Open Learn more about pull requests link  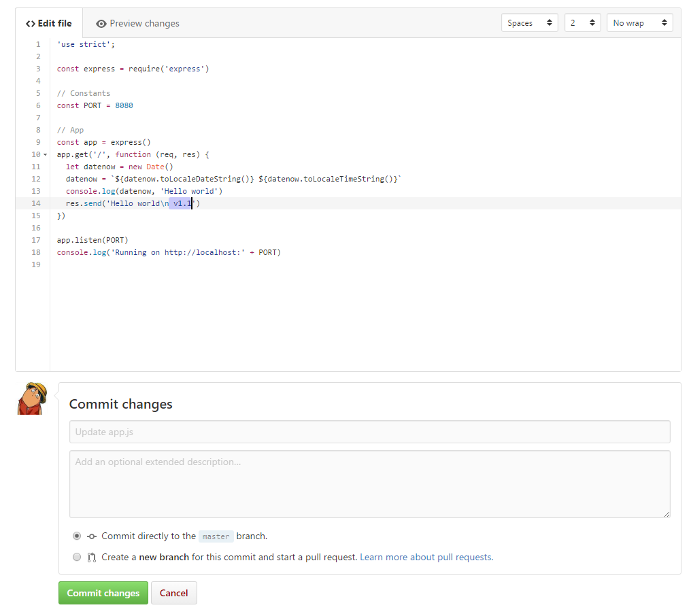(426, 557)
